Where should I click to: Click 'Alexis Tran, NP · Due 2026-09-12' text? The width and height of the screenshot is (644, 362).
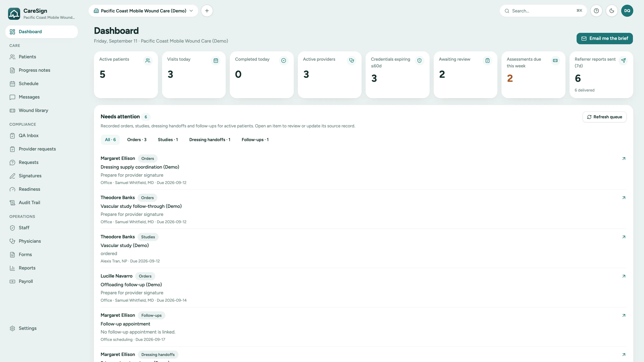click(x=130, y=261)
